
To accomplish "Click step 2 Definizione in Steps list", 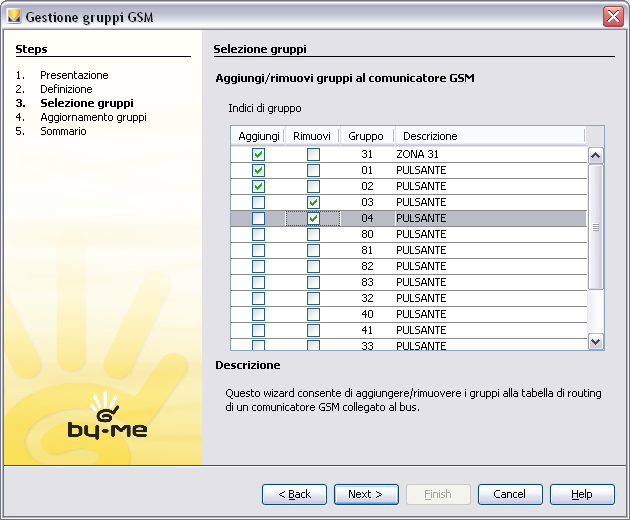I will pos(66,89).
